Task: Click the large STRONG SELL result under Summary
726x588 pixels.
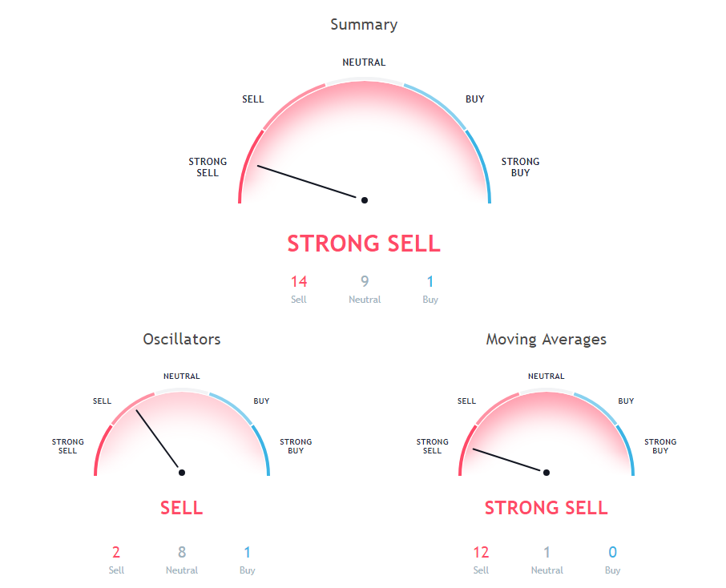Action: pos(364,244)
